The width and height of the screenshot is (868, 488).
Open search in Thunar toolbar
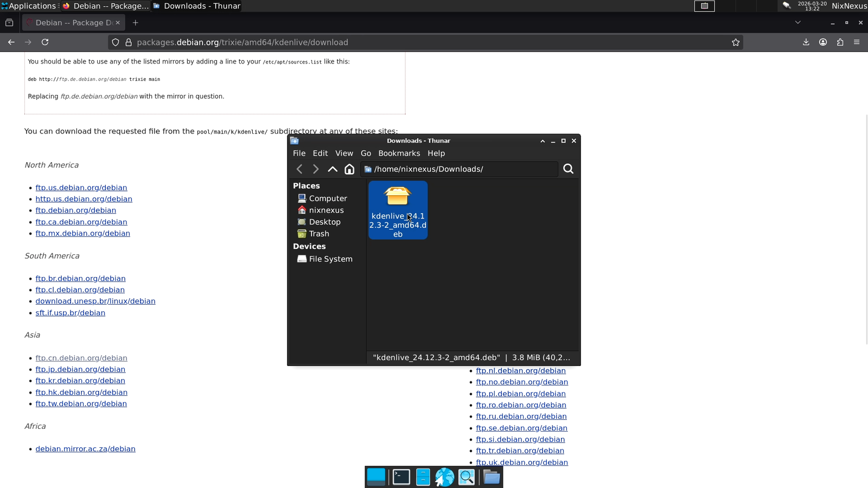click(568, 169)
